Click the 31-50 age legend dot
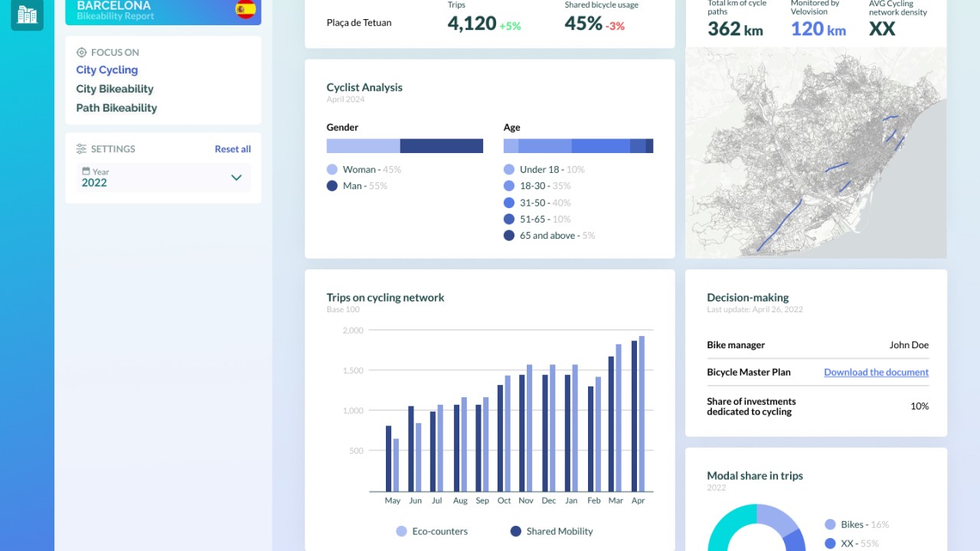Viewport: 980px width, 551px height. pyautogui.click(x=509, y=203)
